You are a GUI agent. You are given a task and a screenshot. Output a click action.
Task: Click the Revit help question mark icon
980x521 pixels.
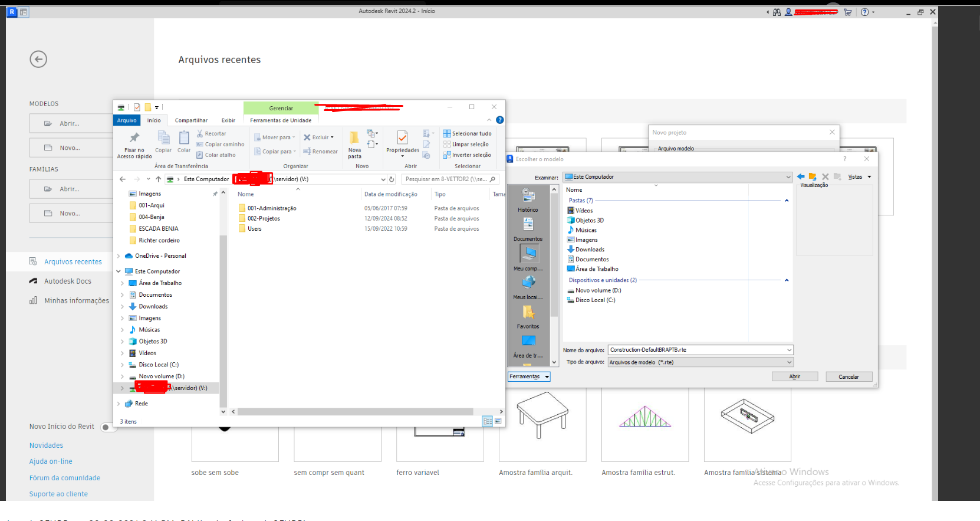click(x=864, y=12)
